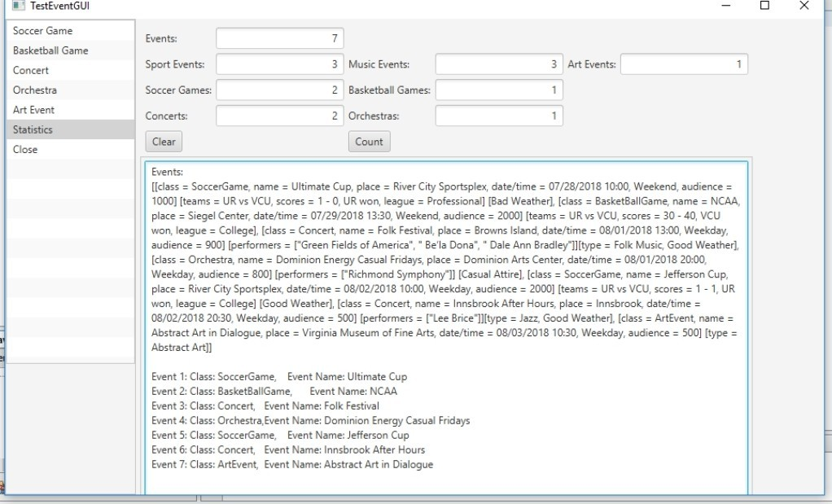Image resolution: width=832 pixels, height=504 pixels.
Task: Click the Sport Events count box
Action: 279,64
